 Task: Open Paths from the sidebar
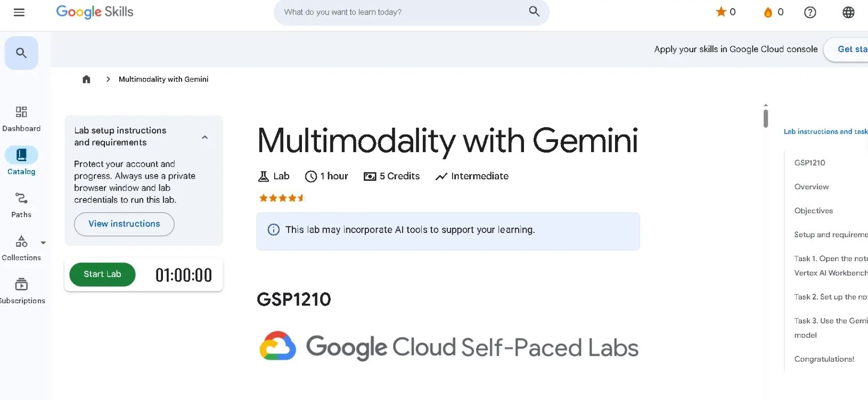pyautogui.click(x=21, y=205)
